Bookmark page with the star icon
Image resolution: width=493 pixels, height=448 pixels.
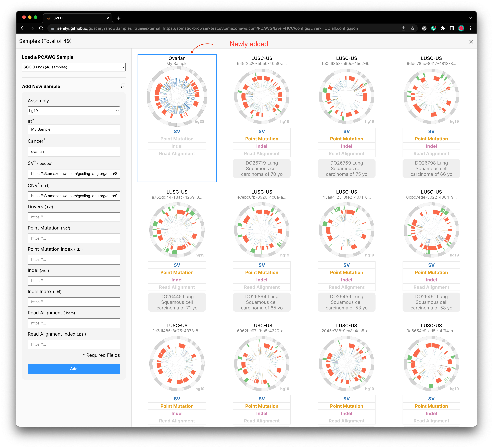[413, 28]
